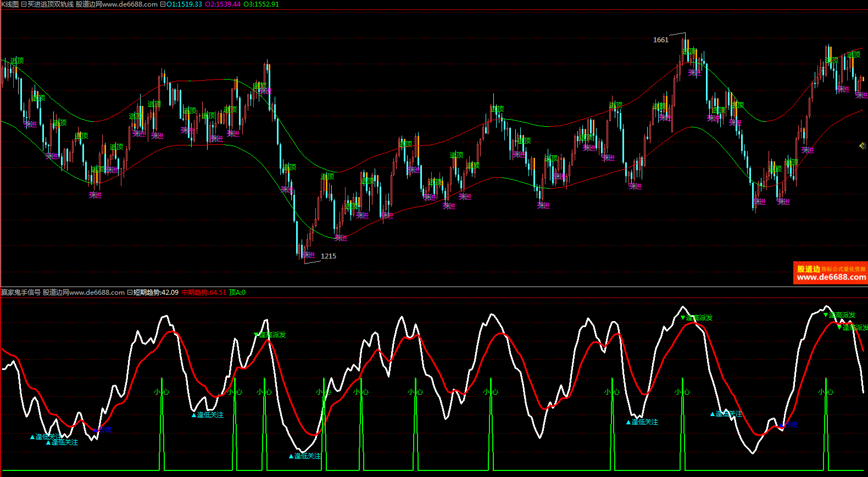
Task: Expand the box before O1:1519.33 values
Action: point(163,4)
